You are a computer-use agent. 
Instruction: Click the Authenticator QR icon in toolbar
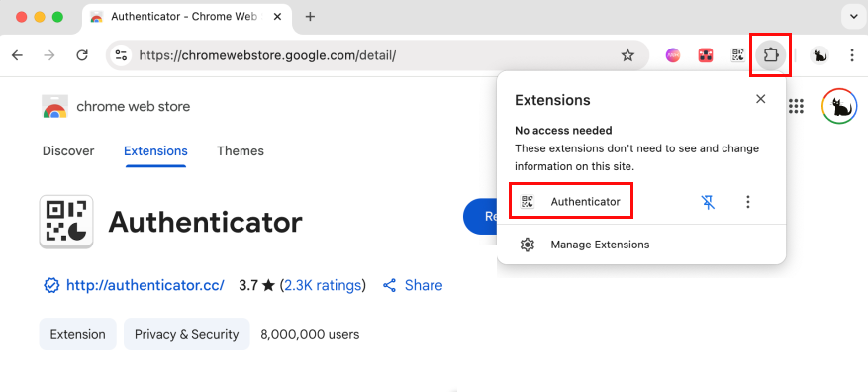coord(738,55)
